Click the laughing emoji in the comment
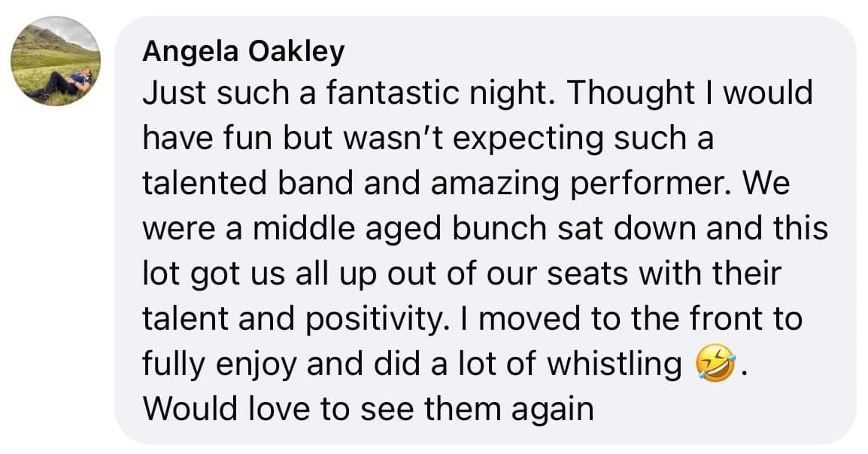This screenshot has height=454, width=868. tap(714, 366)
